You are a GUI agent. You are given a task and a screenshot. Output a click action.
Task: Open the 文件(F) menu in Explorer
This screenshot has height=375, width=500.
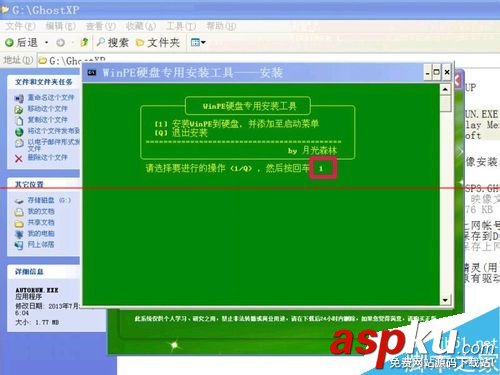click(x=20, y=26)
